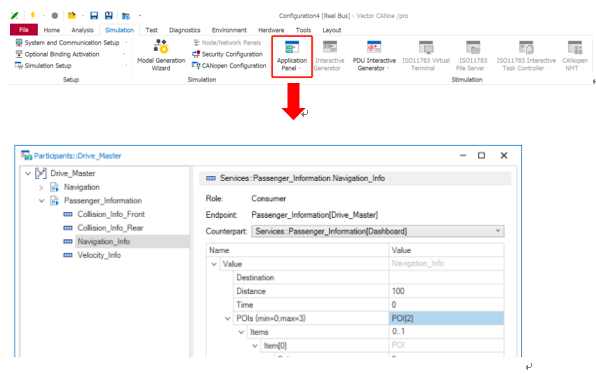The width and height of the screenshot is (596, 375).
Task: Switch to the Test tab
Action: [x=151, y=30]
